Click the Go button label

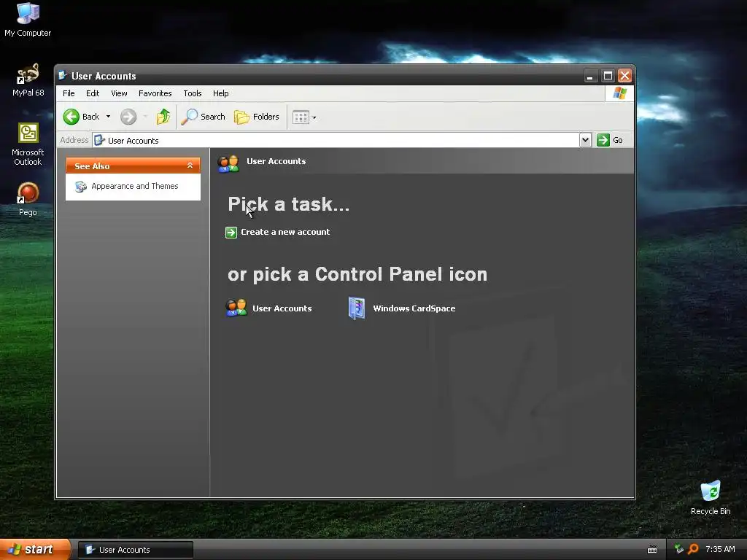[x=617, y=140]
